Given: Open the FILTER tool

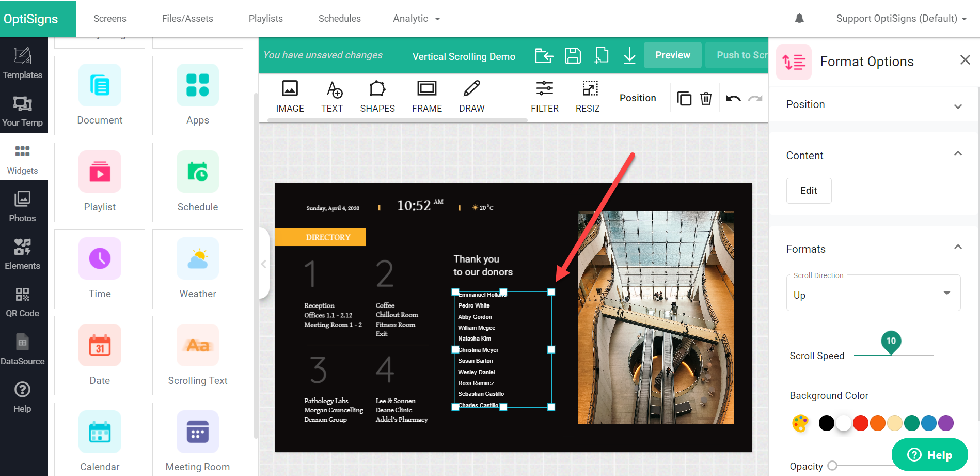Looking at the screenshot, I should (x=544, y=96).
